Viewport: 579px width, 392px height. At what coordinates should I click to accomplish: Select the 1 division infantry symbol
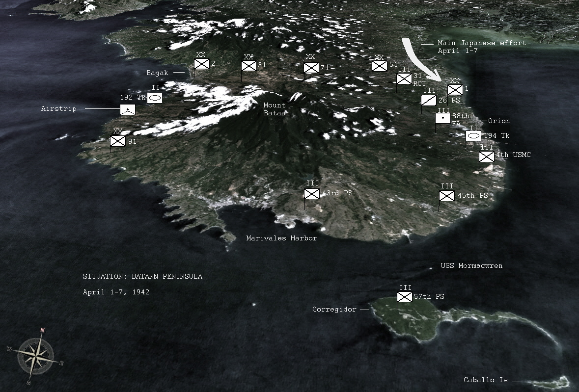pos(455,90)
